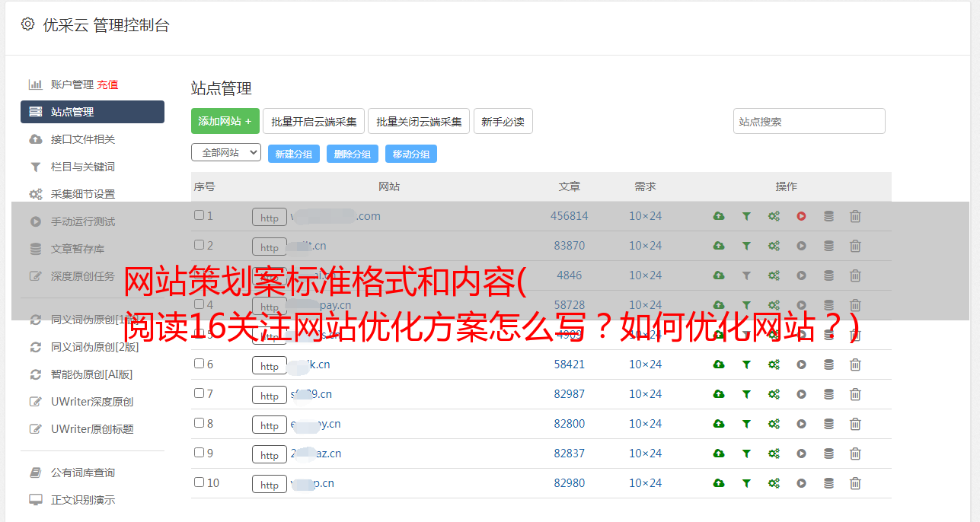Image resolution: width=980 pixels, height=522 pixels.
Task: Tick the checkbox for site 1
Action: [199, 215]
